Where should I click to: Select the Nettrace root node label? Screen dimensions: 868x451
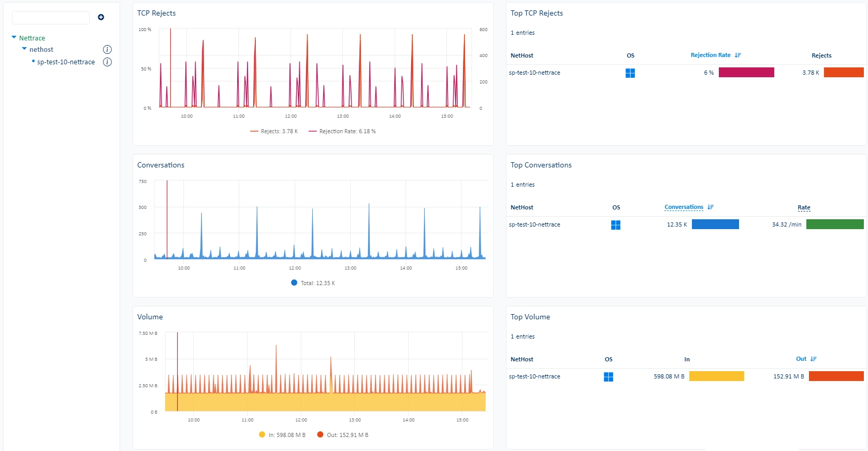click(x=32, y=38)
